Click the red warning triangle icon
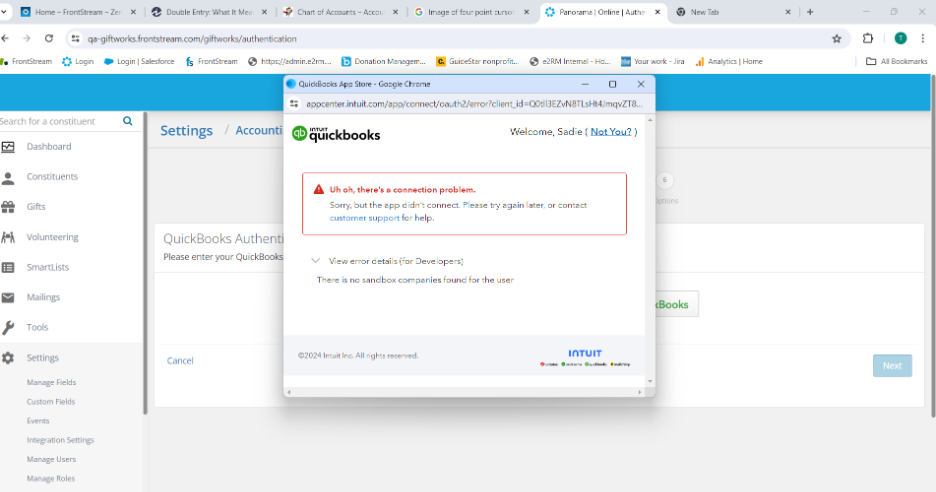 [319, 189]
